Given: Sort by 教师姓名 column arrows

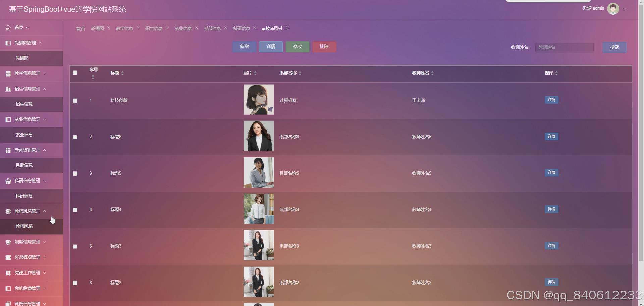Looking at the screenshot, I should [432, 73].
